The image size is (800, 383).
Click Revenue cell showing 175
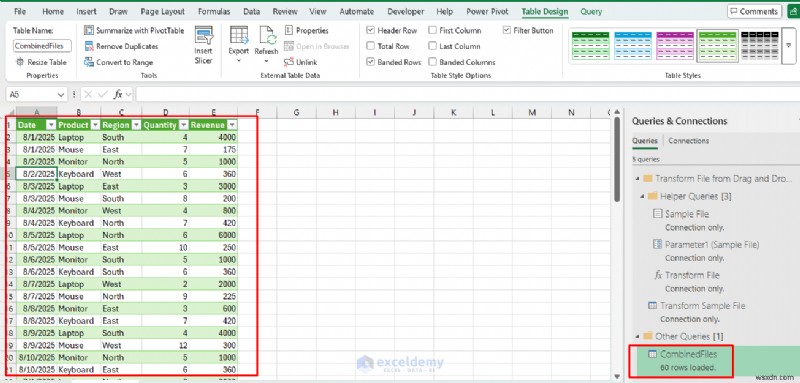[213, 149]
